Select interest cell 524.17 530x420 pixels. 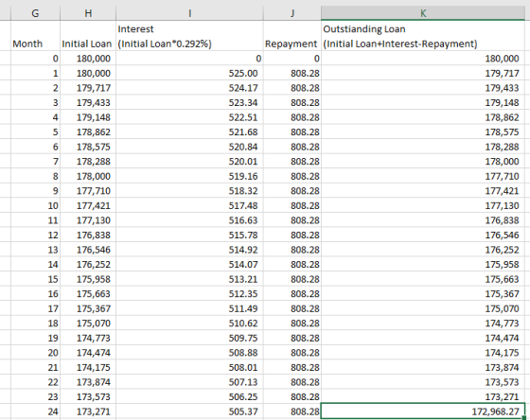pyautogui.click(x=189, y=88)
